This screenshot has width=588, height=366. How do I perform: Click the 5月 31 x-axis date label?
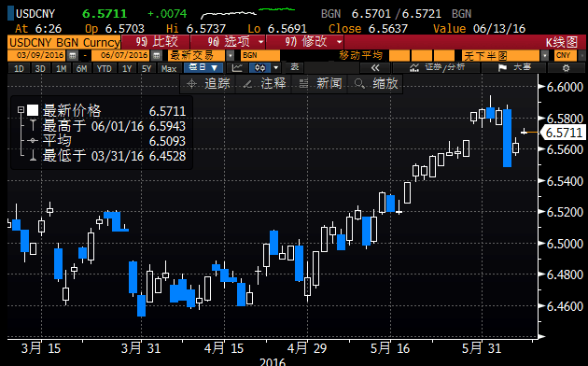point(482,348)
